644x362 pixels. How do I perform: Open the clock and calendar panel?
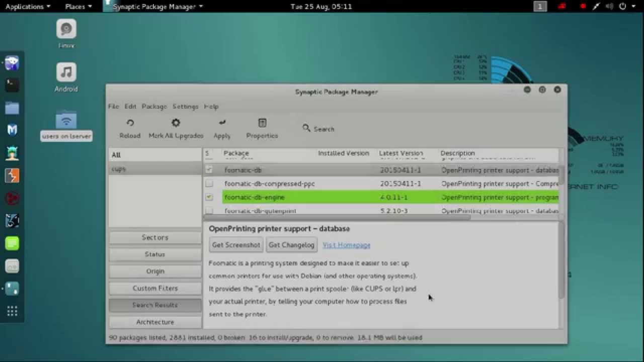point(321,7)
